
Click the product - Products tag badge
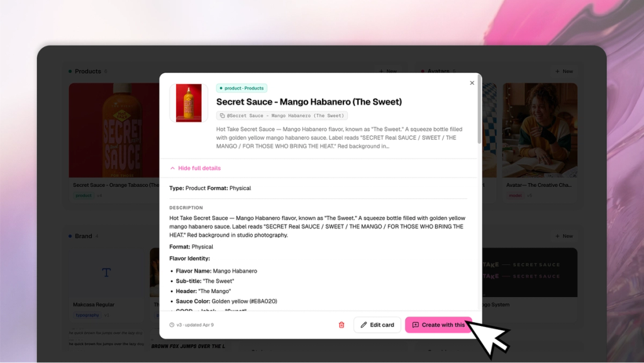[242, 88]
